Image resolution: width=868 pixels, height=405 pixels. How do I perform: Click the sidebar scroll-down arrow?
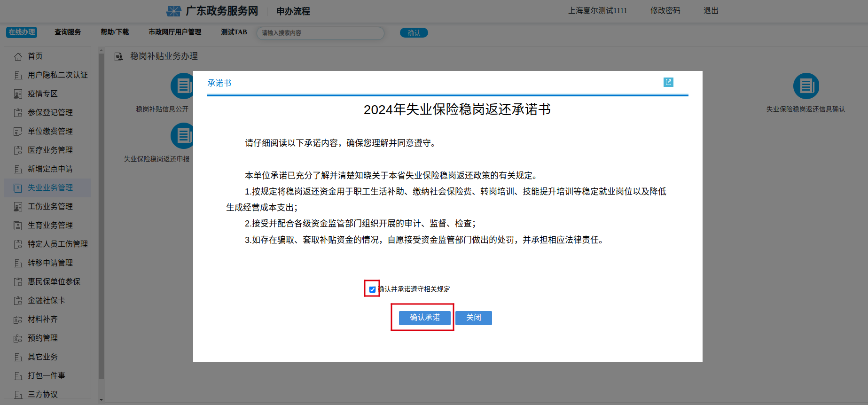pyautogui.click(x=101, y=400)
